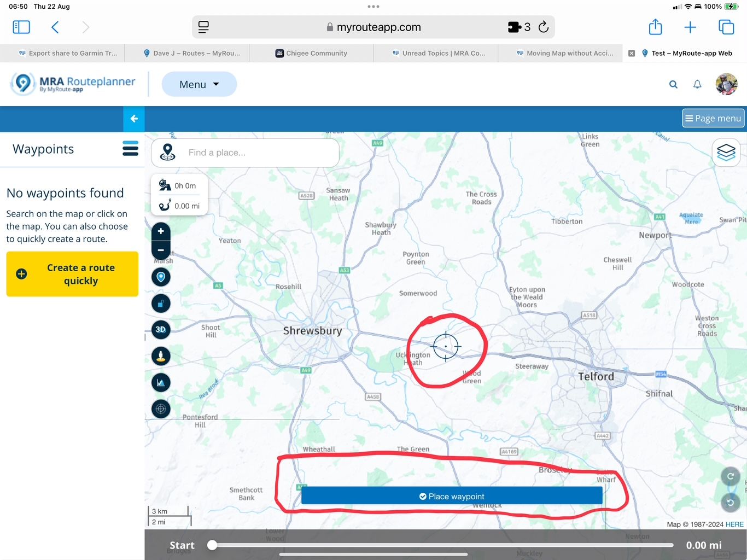Image resolution: width=747 pixels, height=560 pixels.
Task: Go forward in Safari history
Action: (x=85, y=27)
